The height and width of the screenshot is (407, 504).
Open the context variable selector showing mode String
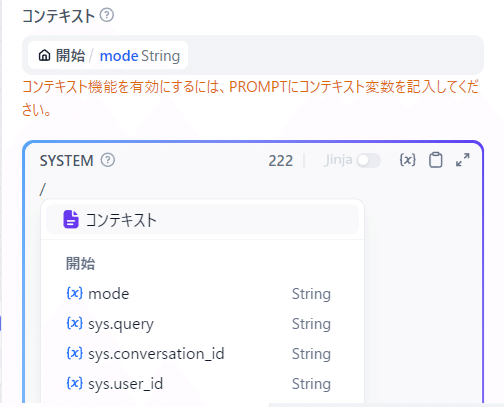tap(108, 55)
